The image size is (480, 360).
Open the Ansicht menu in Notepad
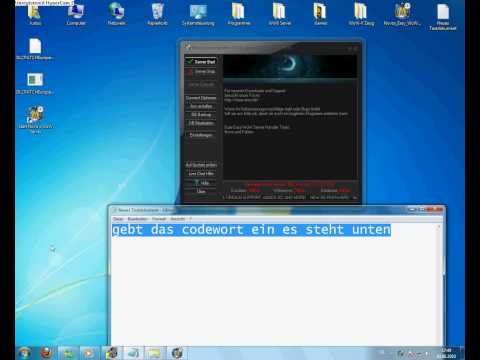point(177,219)
